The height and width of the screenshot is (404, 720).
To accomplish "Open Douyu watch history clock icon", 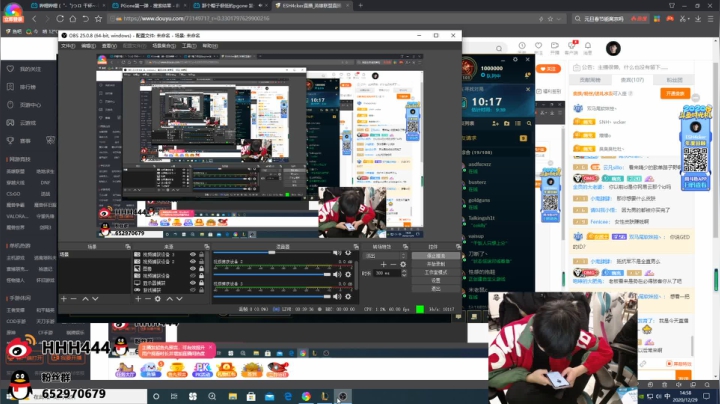I will coord(522,45).
